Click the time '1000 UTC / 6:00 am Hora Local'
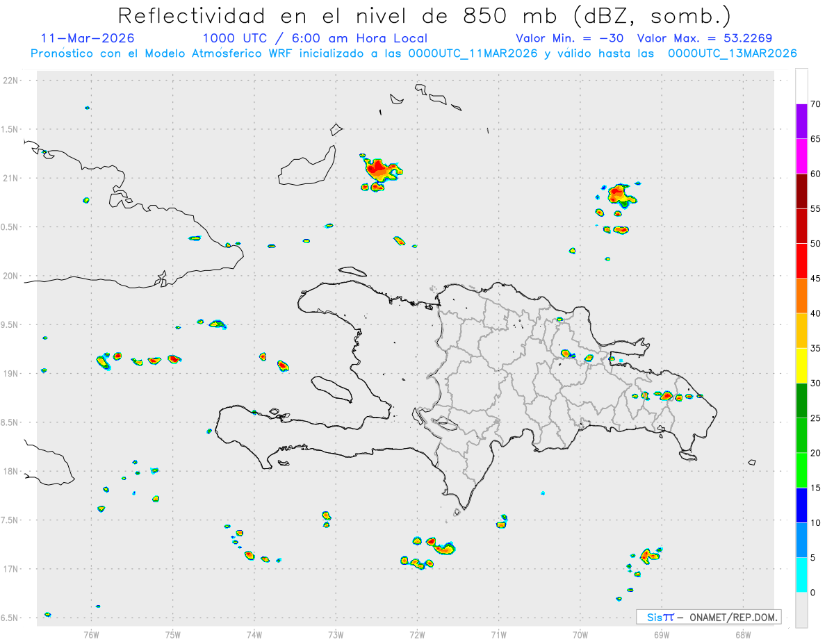 pyautogui.click(x=315, y=38)
